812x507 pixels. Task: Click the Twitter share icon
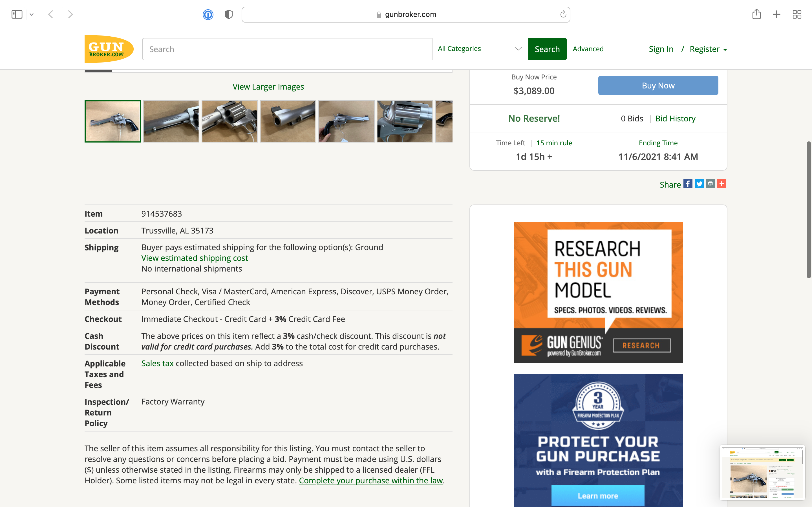pos(699,184)
